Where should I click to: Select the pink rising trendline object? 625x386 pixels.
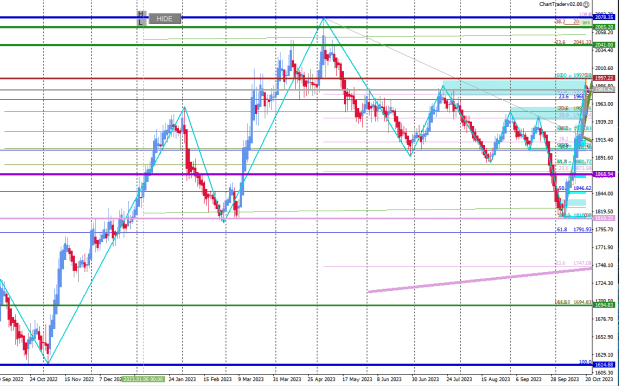coord(480,280)
